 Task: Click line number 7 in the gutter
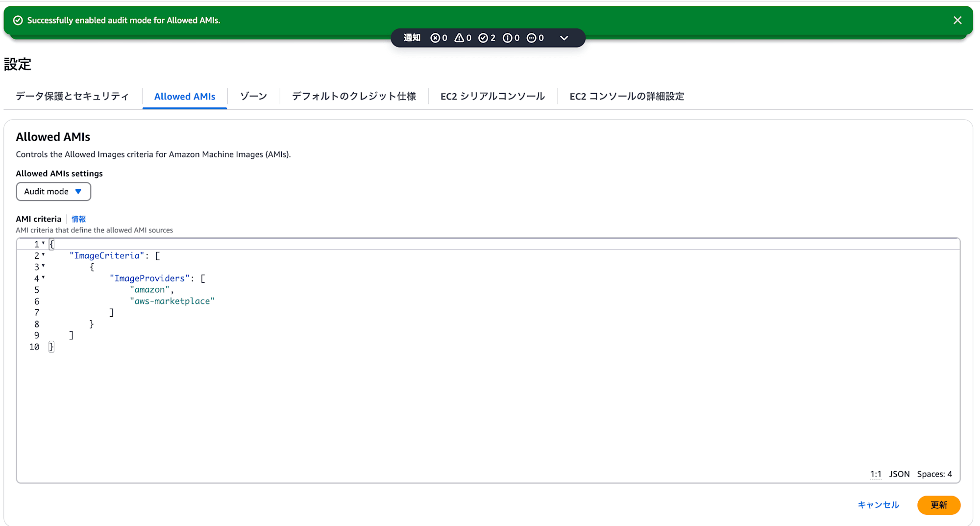click(37, 313)
